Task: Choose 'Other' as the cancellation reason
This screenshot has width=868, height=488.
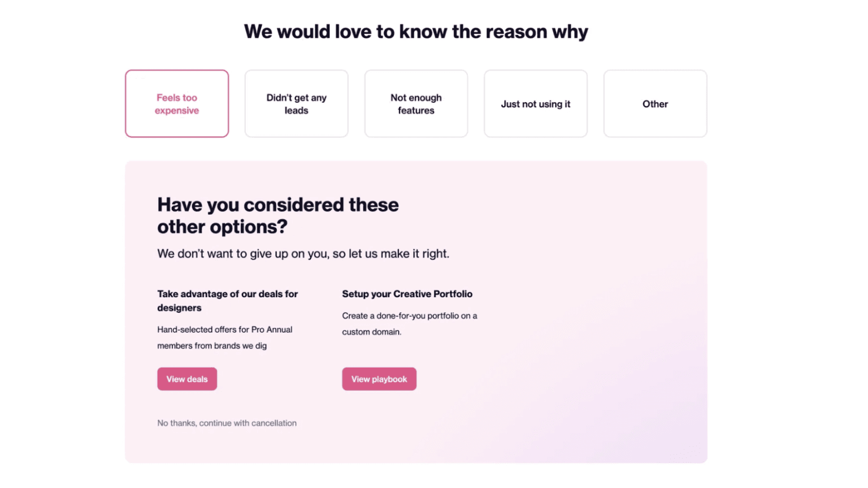Action: click(x=655, y=104)
